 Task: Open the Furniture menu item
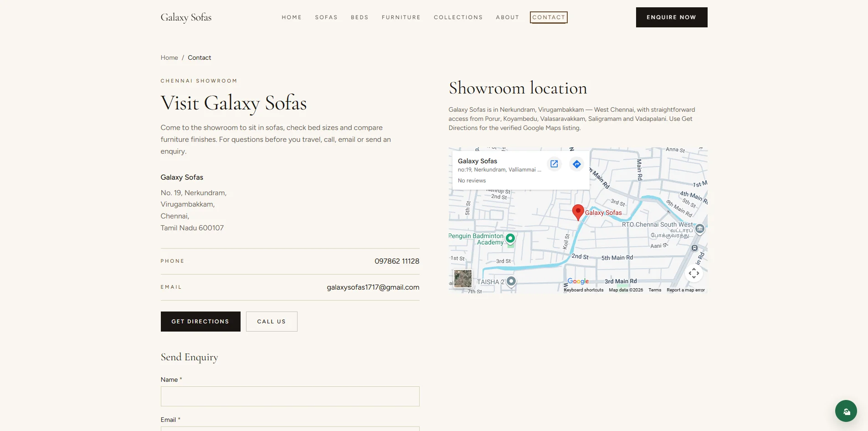click(x=401, y=17)
